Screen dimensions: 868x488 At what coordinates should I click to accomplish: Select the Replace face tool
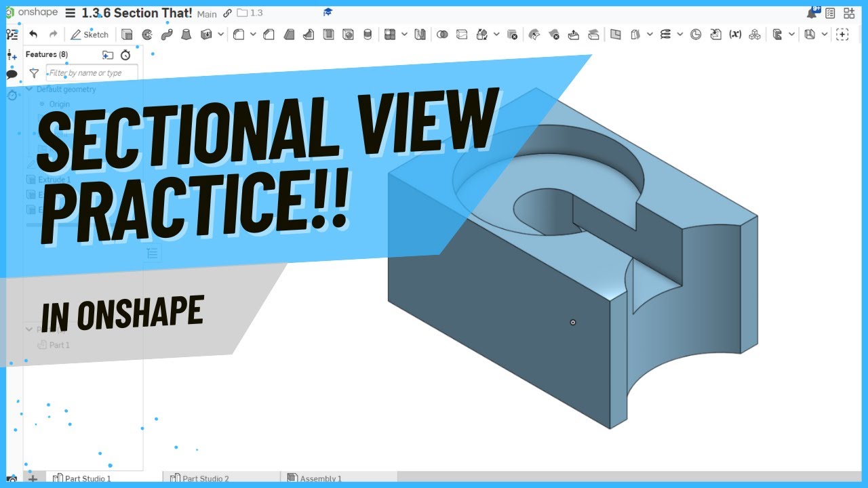coord(593,35)
